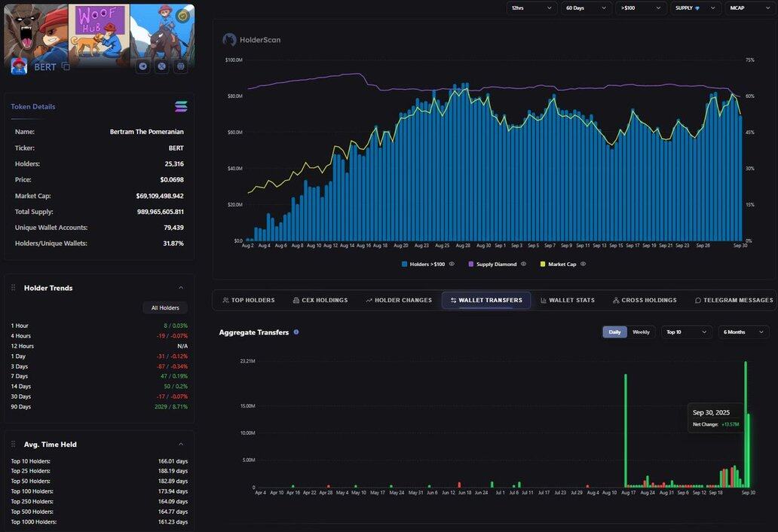Open the CEX Holdings tab
The width and height of the screenshot is (778, 532).
[x=320, y=300]
